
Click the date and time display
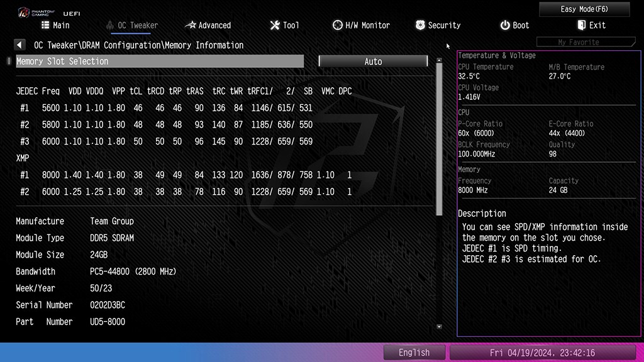pyautogui.click(x=542, y=353)
